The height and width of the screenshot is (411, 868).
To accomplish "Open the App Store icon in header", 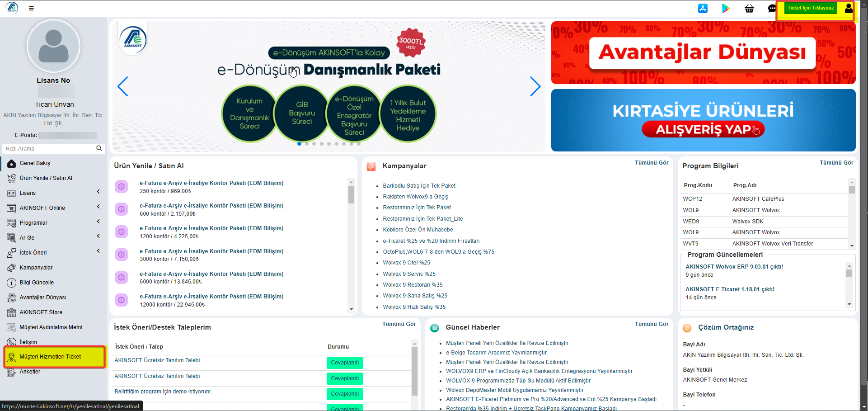I will pos(703,8).
